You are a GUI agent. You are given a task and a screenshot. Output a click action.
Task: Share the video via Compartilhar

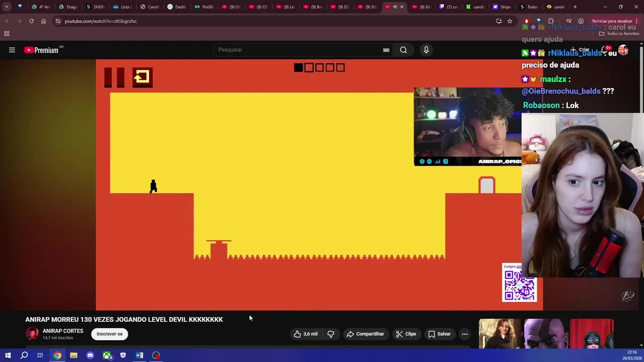(365, 334)
